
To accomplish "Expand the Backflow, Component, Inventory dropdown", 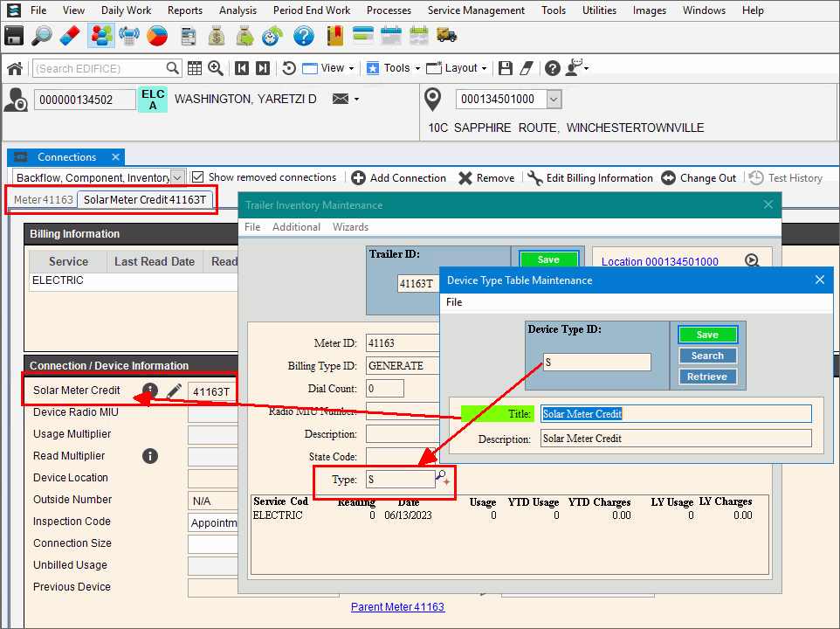I will point(177,177).
